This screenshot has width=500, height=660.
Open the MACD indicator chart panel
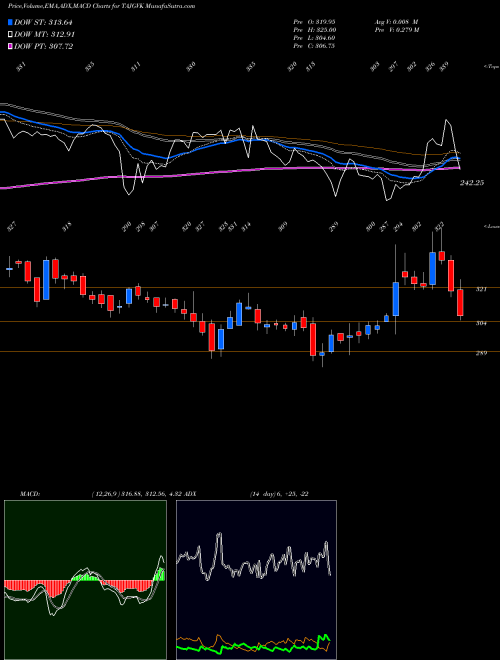[x=85, y=580]
